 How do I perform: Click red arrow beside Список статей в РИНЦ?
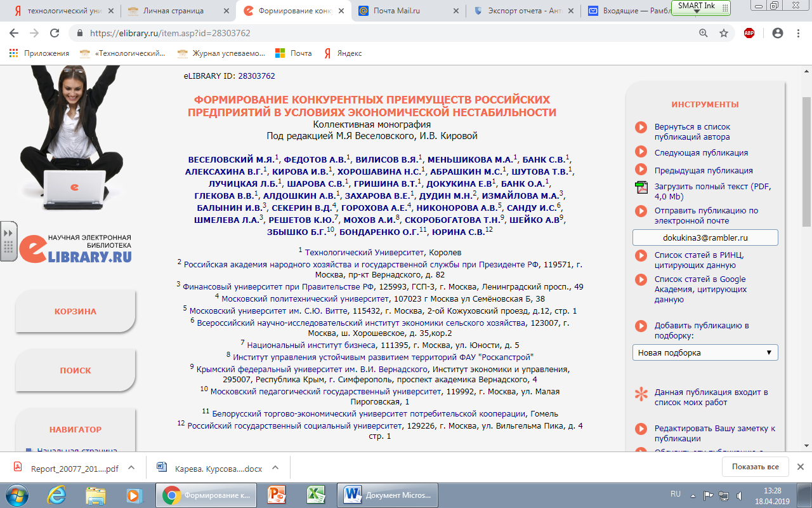[x=641, y=255]
